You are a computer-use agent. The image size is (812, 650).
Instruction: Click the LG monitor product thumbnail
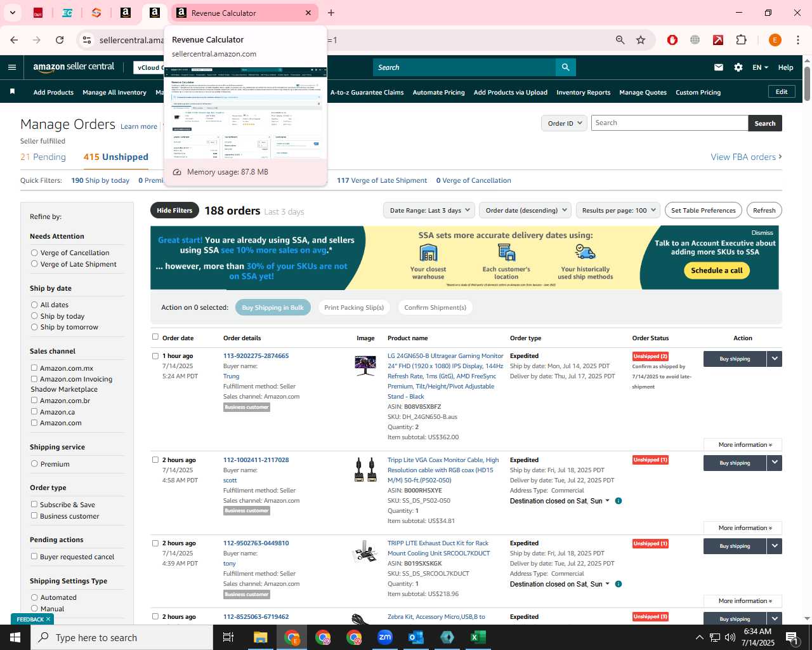pos(365,366)
